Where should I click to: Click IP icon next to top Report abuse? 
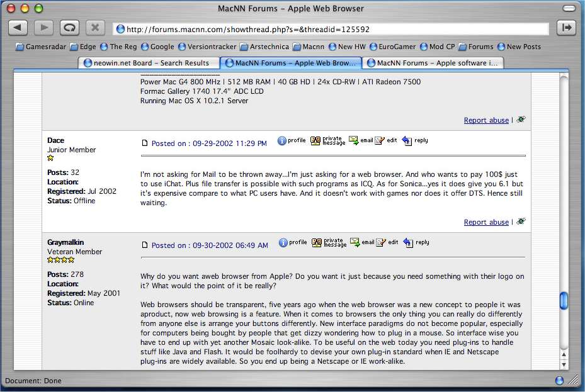coord(521,120)
